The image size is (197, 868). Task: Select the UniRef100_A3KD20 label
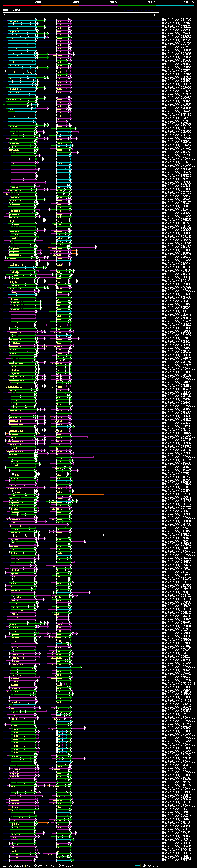[177, 341]
